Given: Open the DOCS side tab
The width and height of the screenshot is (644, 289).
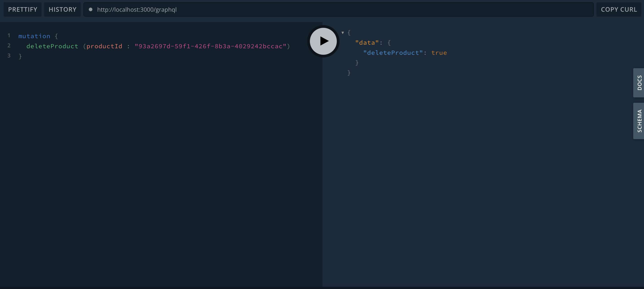Looking at the screenshot, I should [639, 83].
